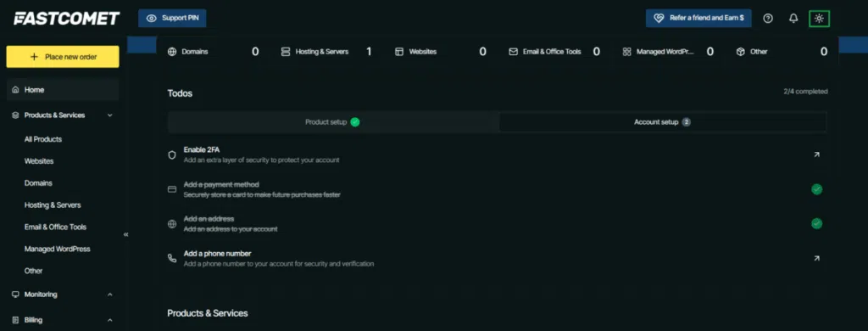This screenshot has width=868, height=331.
Task: Reveal the Support PIN
Action: pos(172,19)
